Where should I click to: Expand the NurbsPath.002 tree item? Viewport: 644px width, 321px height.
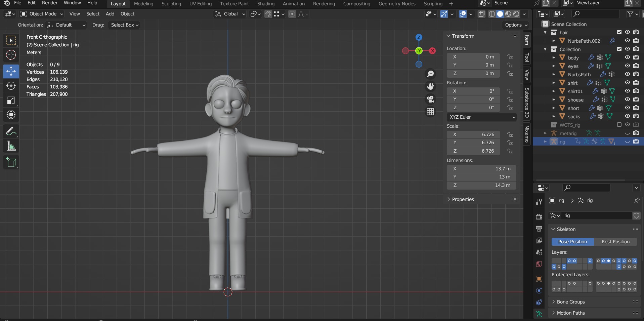(554, 41)
